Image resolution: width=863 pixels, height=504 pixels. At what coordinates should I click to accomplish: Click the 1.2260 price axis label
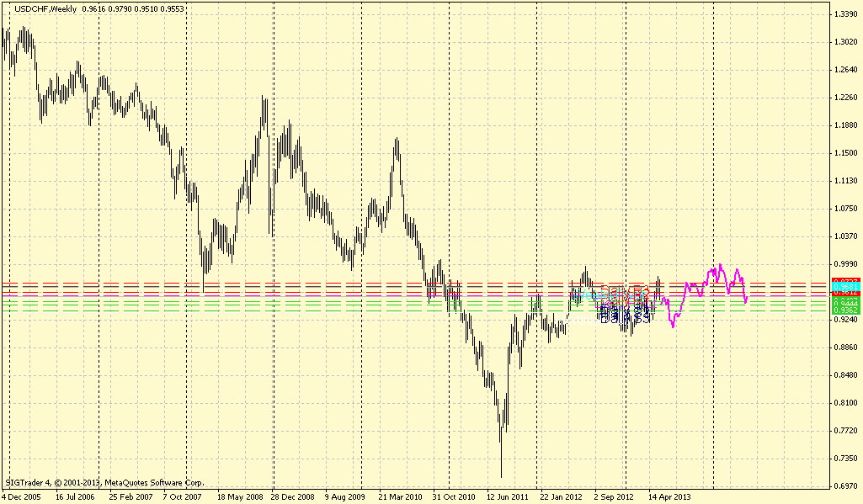(x=846, y=98)
